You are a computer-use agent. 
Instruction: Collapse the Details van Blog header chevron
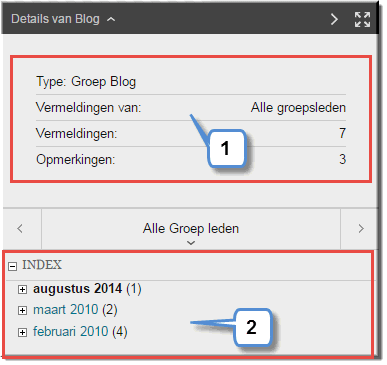tap(111, 19)
